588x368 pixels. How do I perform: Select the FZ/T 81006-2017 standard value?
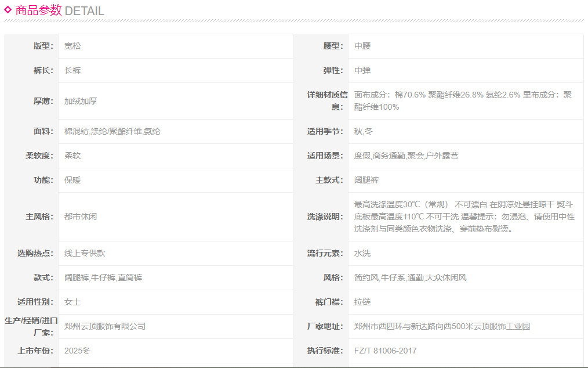385,351
